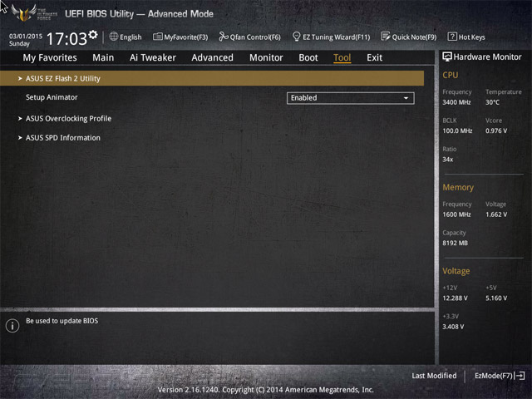
Task: Click the globe language icon
Action: click(x=114, y=37)
